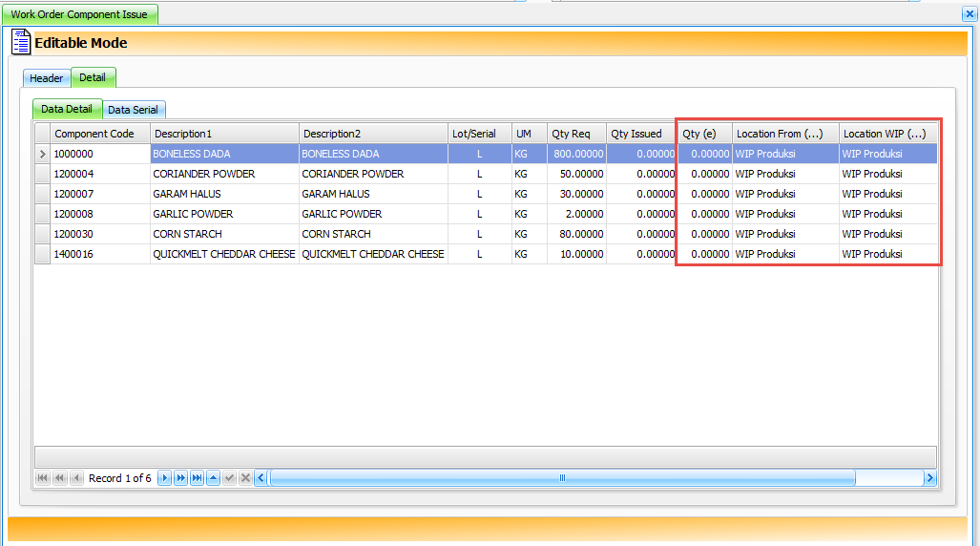980x546 pixels.
Task: Select CORIANDER POWDER in Description1 column
Action: point(224,174)
